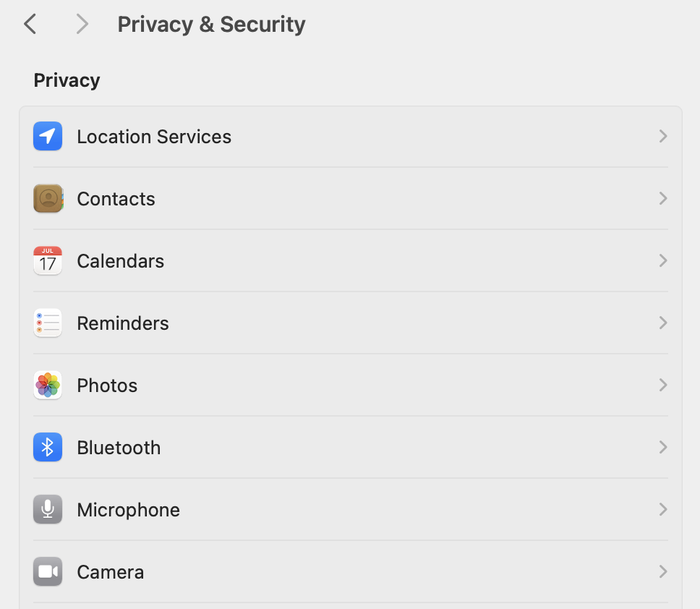Click the back navigation arrow

point(29,24)
